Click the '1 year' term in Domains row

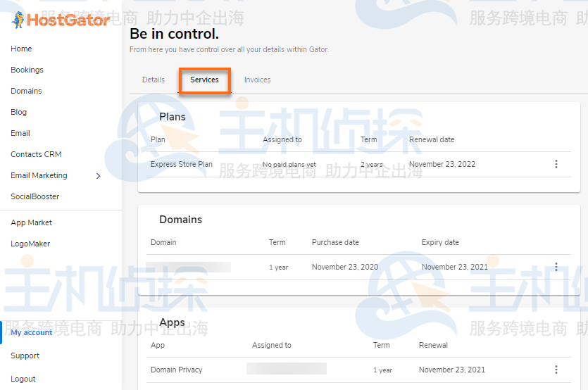click(x=279, y=268)
